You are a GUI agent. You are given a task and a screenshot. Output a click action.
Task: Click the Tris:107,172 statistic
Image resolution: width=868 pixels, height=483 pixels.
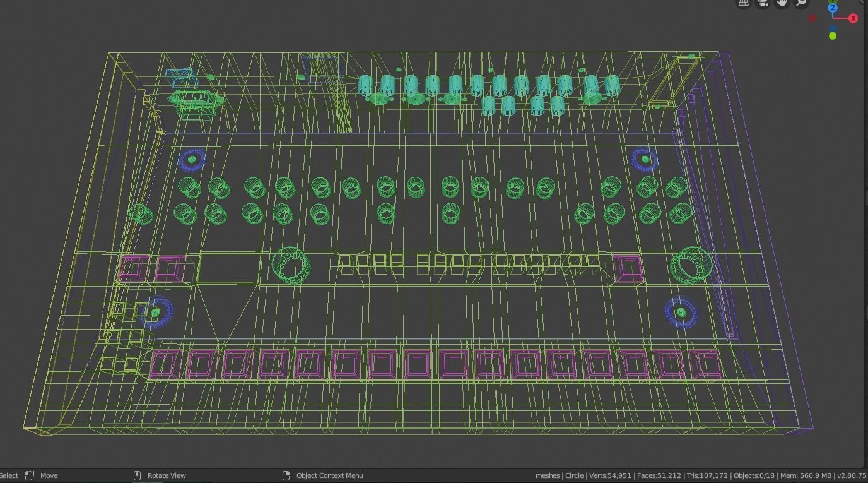tap(707, 475)
